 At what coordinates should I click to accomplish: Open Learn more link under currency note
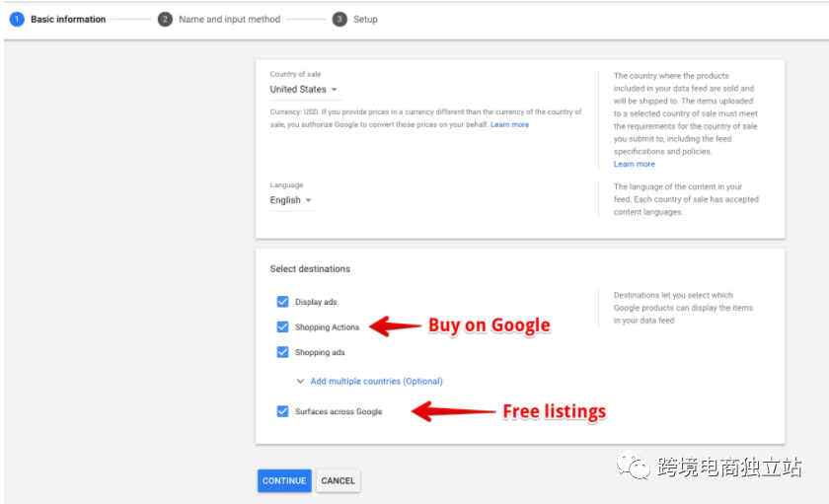click(509, 124)
